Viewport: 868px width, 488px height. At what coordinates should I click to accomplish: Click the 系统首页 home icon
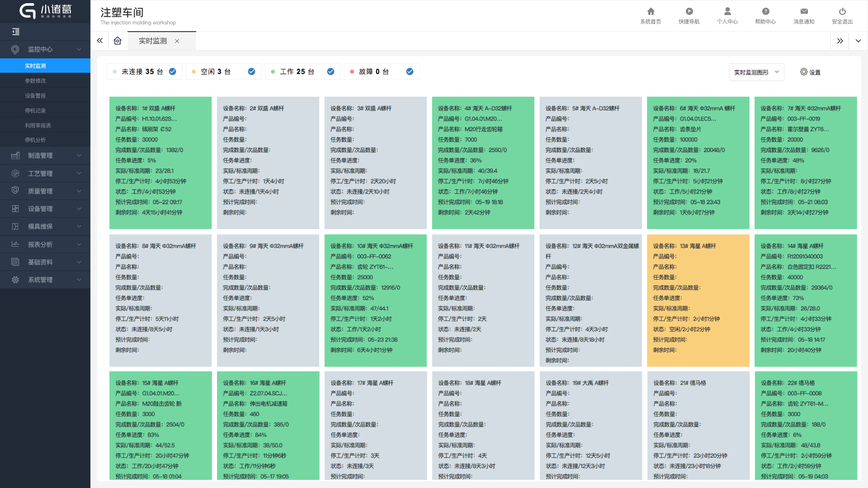(651, 12)
